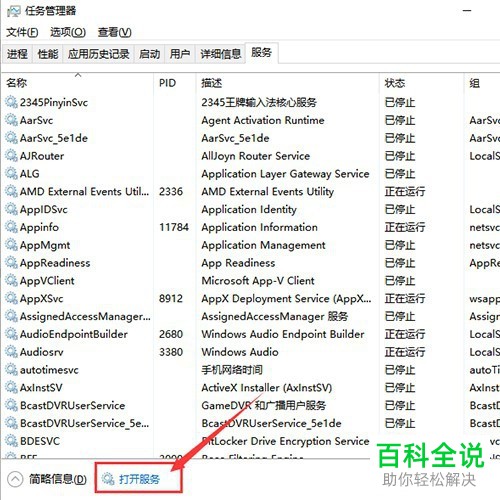Click 'App Readiness' description text
The width and height of the screenshot is (500, 500).
coord(238,263)
